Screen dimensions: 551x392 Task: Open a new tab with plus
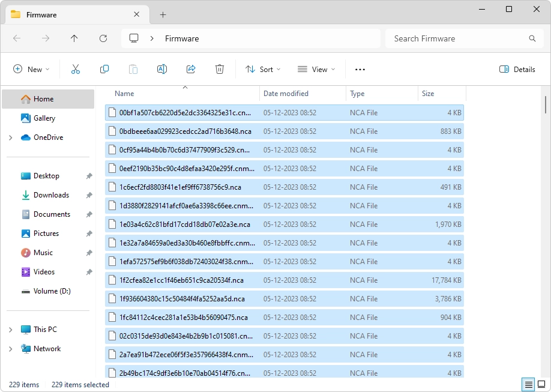click(x=163, y=14)
